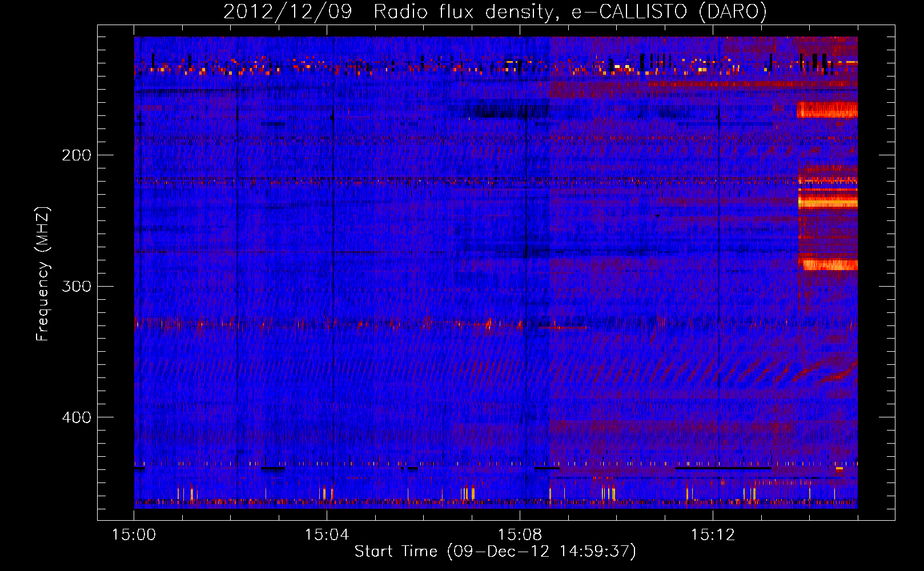Click the '15:00' time tick label

[134, 535]
